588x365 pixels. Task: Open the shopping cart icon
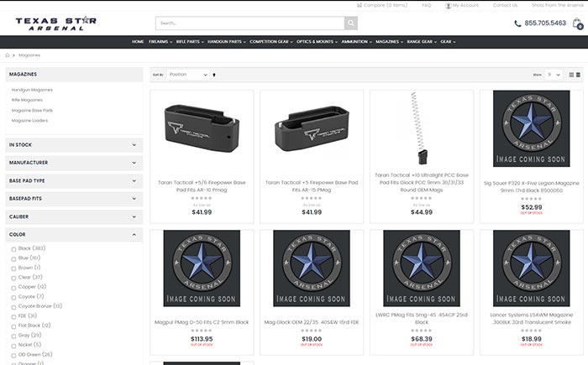(x=578, y=23)
